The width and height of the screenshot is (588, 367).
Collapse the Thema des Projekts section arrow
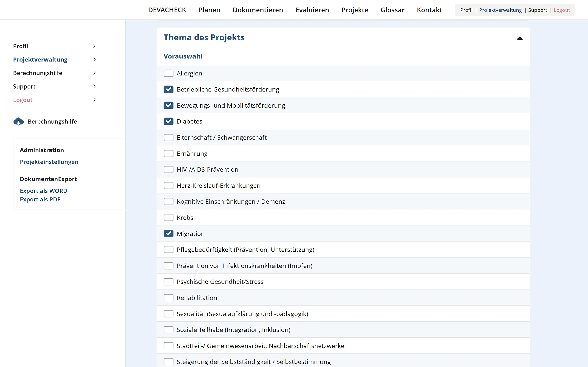click(x=519, y=38)
